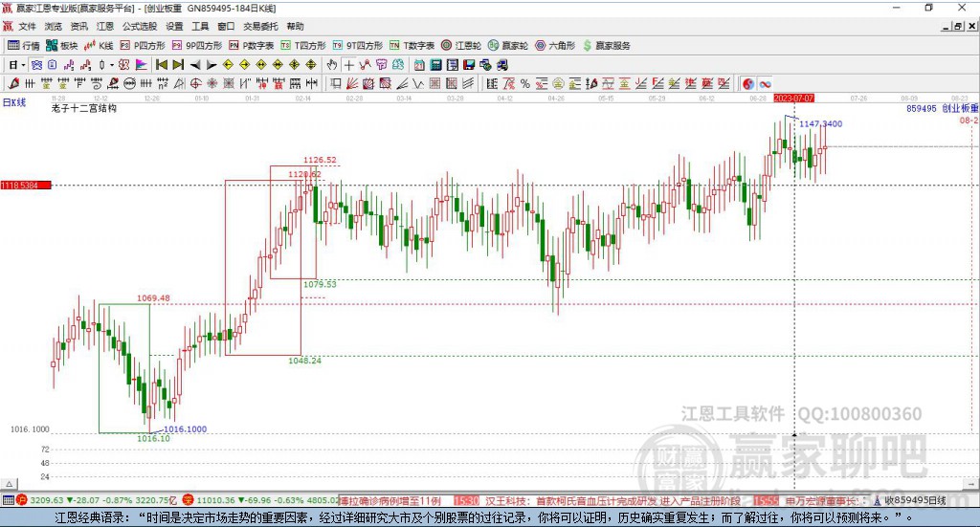
Task: Click the black left arrow scroll icon
Action: point(195,65)
